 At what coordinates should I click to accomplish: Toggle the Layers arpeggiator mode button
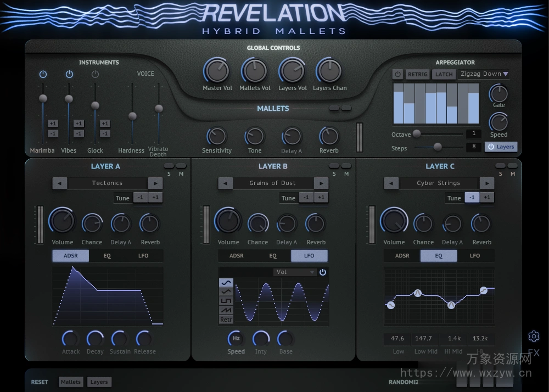click(x=501, y=147)
